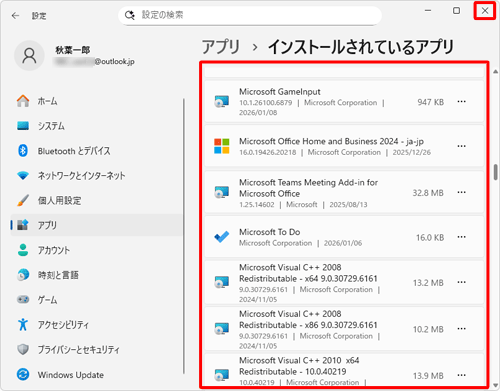Click the Teams Meeting Add-in app icon

point(222,192)
